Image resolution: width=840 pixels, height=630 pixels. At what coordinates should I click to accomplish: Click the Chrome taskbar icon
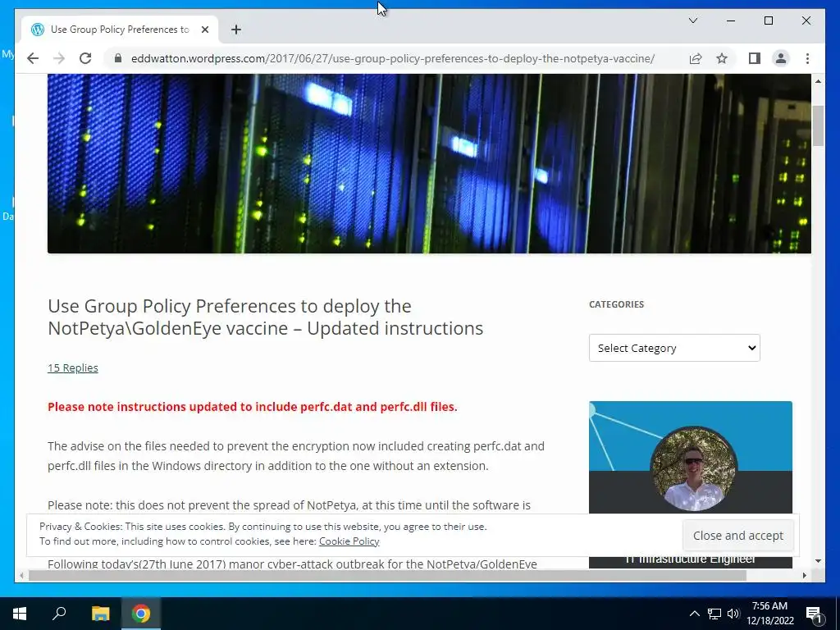click(141, 614)
